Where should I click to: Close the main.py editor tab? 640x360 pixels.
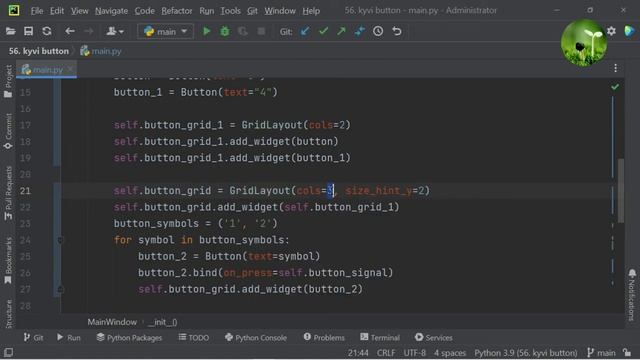[x=70, y=69]
